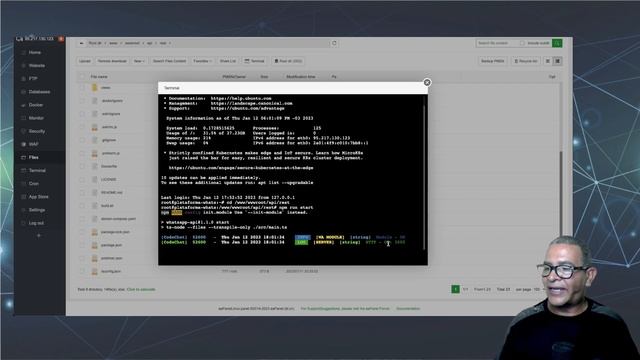Click the Documentation footer link
Viewport: 640px width, 360px height.
coord(408,309)
